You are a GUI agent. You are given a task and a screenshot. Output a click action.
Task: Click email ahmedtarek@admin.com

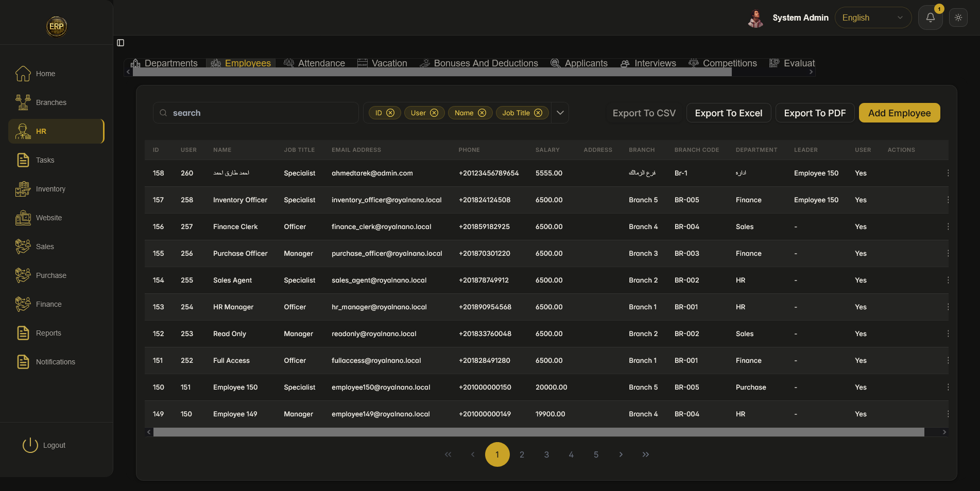[372, 173]
